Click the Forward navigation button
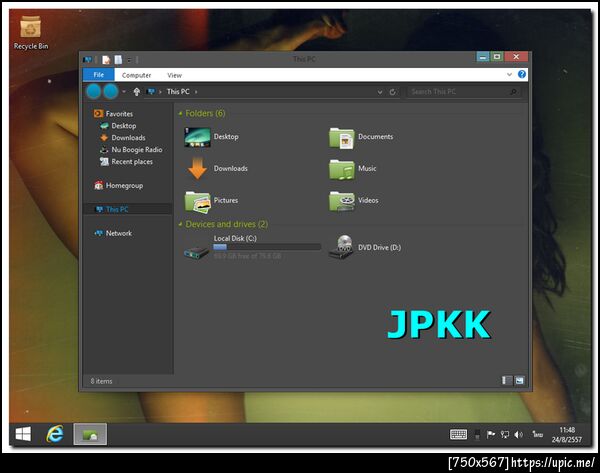Image resolution: width=600 pixels, height=473 pixels. point(111,92)
